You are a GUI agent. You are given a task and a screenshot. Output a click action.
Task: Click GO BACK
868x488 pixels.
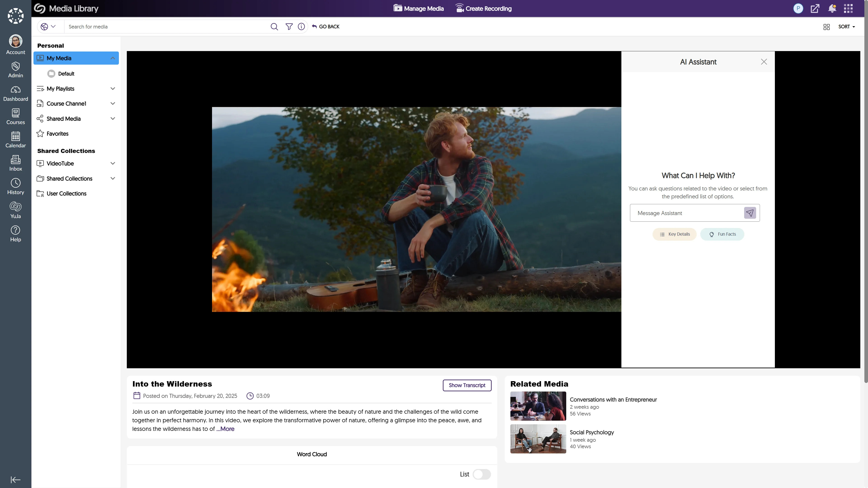(x=325, y=27)
